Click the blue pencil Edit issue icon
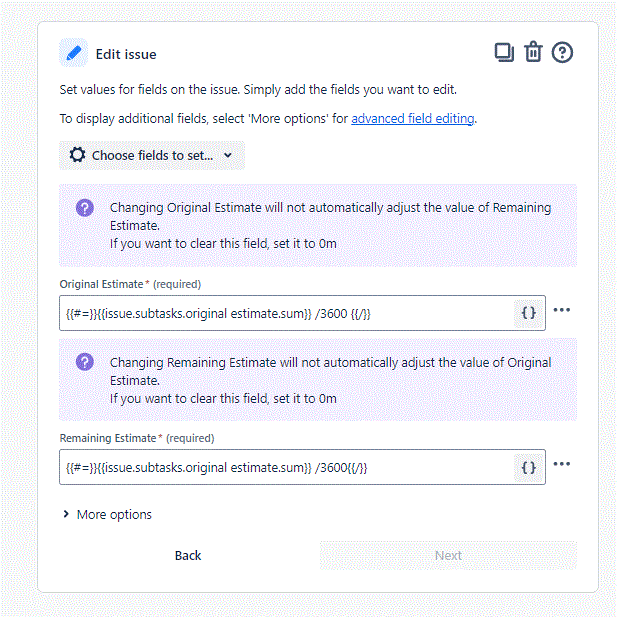This screenshot has width=617, height=617. pos(74,53)
